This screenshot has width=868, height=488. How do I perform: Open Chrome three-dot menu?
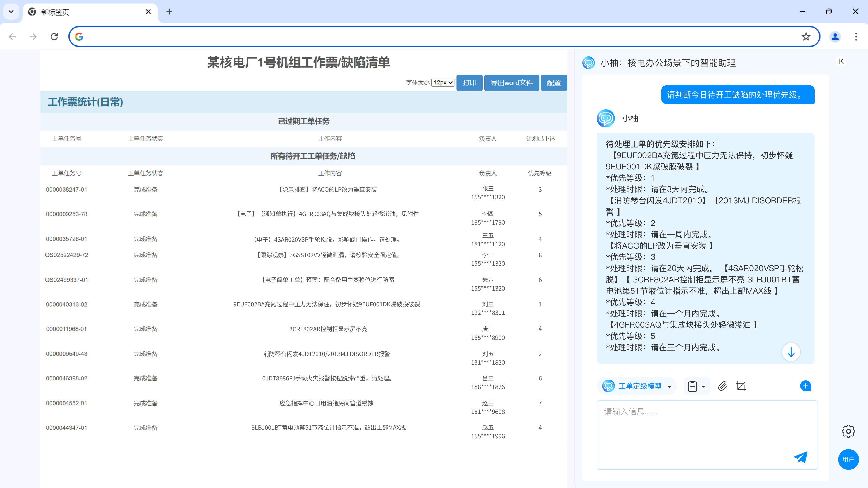856,36
